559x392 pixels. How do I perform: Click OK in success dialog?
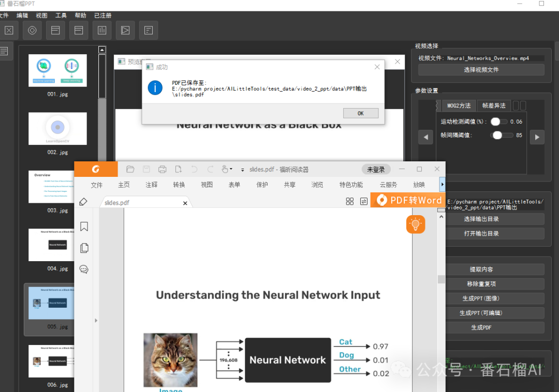pyautogui.click(x=361, y=113)
